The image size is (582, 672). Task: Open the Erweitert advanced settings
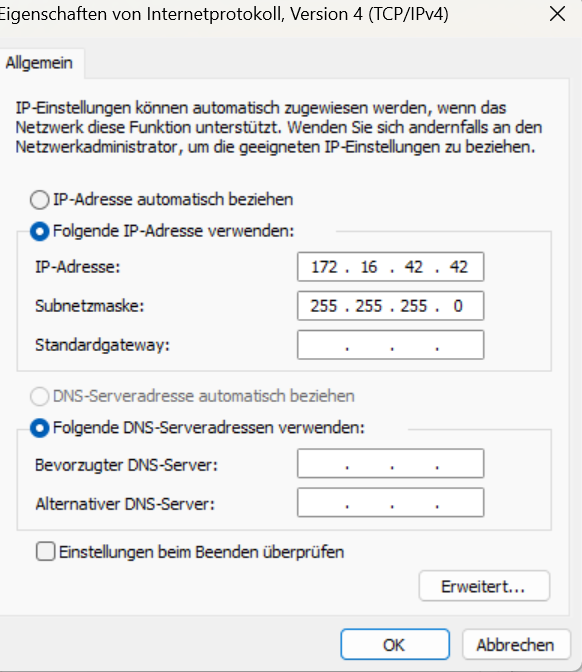484,586
